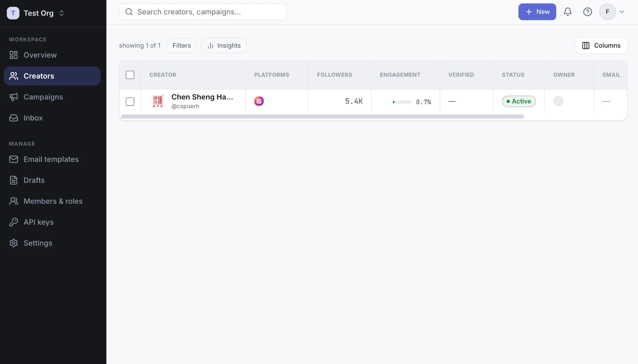Open Inbox in the sidebar
This screenshot has width=638, height=364.
[x=52, y=118]
